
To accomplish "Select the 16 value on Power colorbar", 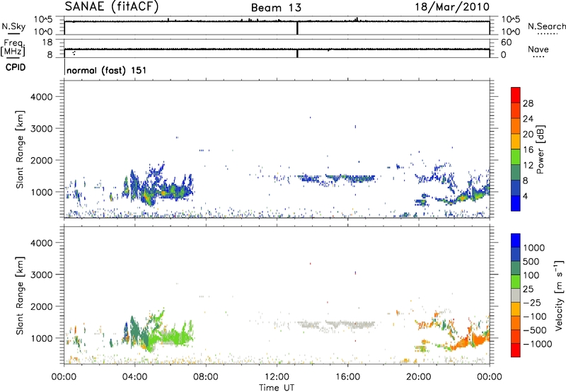I will [x=528, y=150].
